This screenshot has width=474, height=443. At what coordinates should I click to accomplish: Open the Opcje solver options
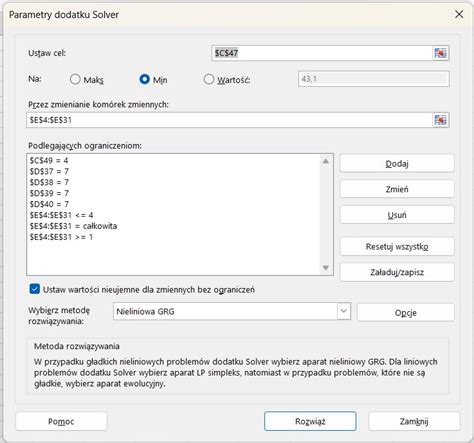[x=406, y=312]
